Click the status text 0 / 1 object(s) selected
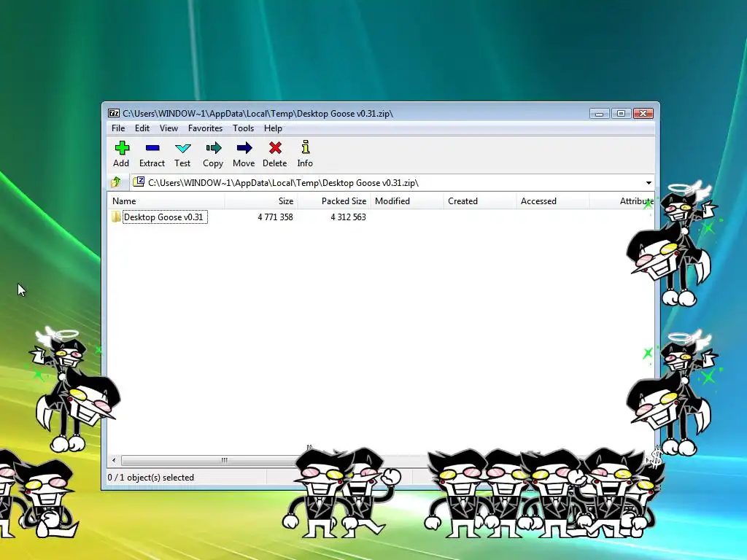 (x=150, y=477)
